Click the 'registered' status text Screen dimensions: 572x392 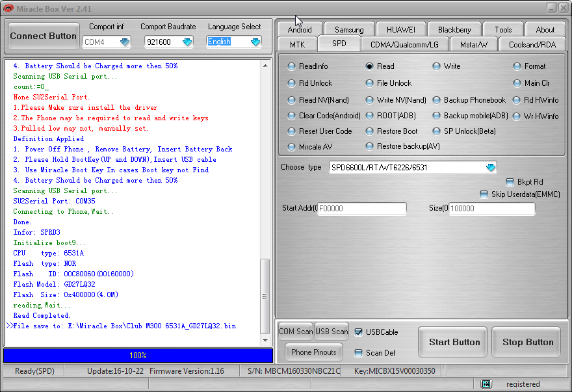[523, 384]
